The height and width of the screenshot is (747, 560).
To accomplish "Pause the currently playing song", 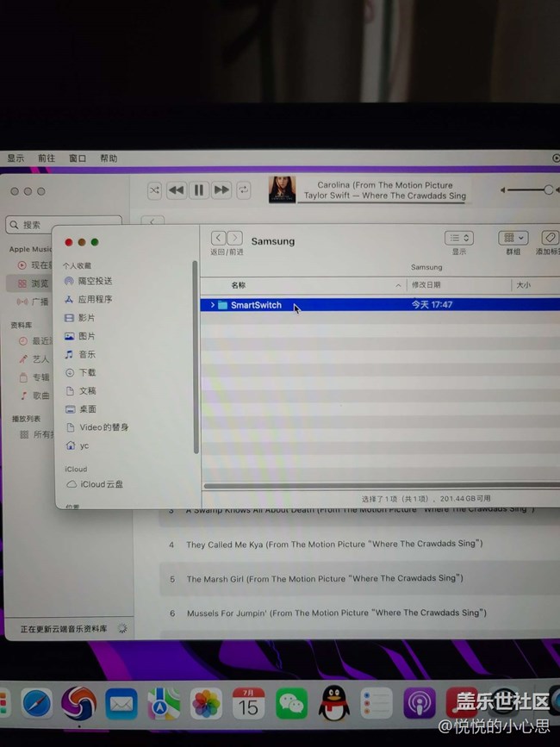I will [x=199, y=190].
